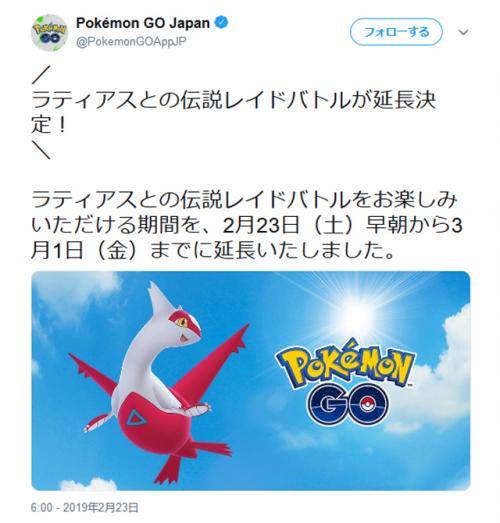Screen dimensions: 500x523
Task: Open the tweet's attached Latias banner image
Action: tap(251, 381)
